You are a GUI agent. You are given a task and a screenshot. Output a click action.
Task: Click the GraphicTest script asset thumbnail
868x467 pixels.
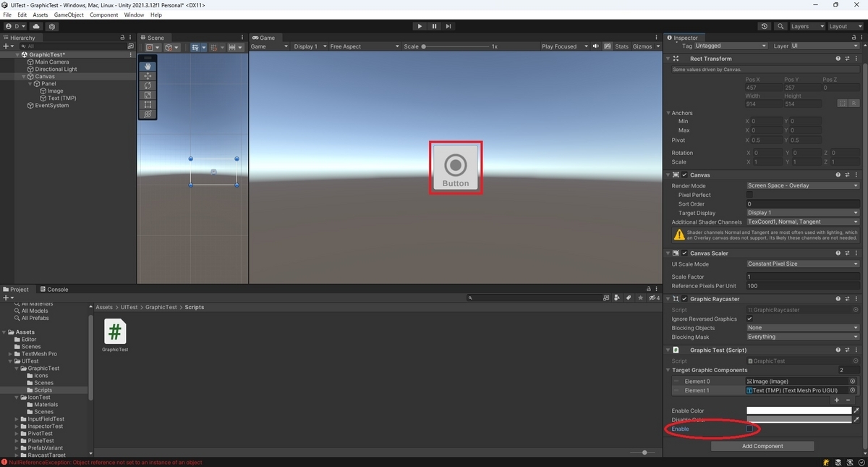click(x=115, y=332)
